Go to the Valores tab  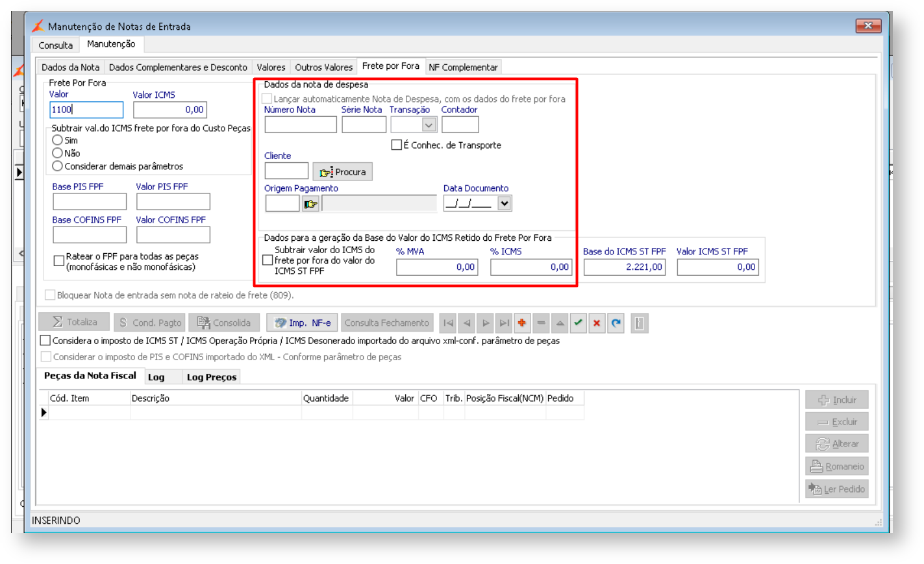click(x=271, y=67)
